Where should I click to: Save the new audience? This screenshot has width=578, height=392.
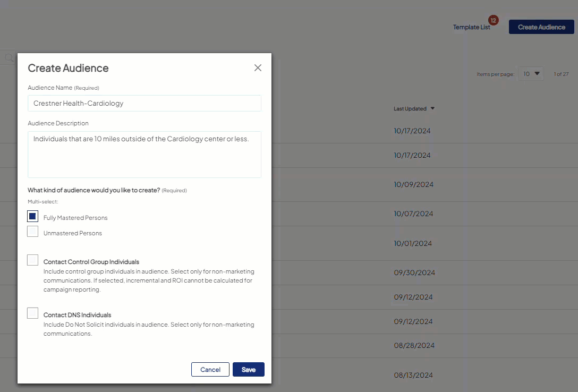tap(248, 370)
